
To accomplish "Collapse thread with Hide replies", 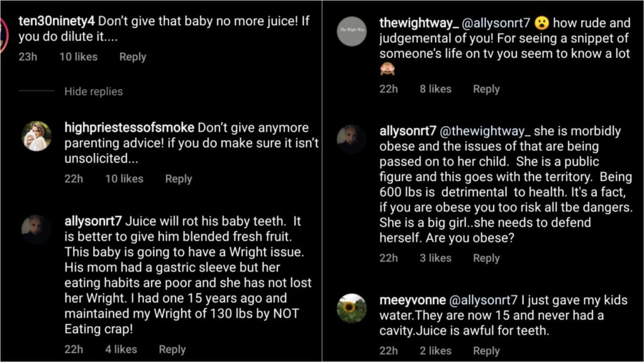I will point(93,91).
